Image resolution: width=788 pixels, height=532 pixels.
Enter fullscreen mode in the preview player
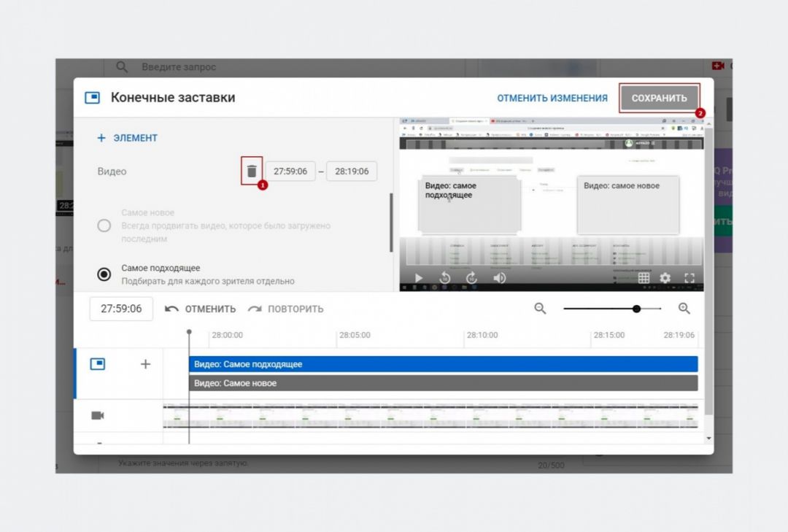(689, 278)
